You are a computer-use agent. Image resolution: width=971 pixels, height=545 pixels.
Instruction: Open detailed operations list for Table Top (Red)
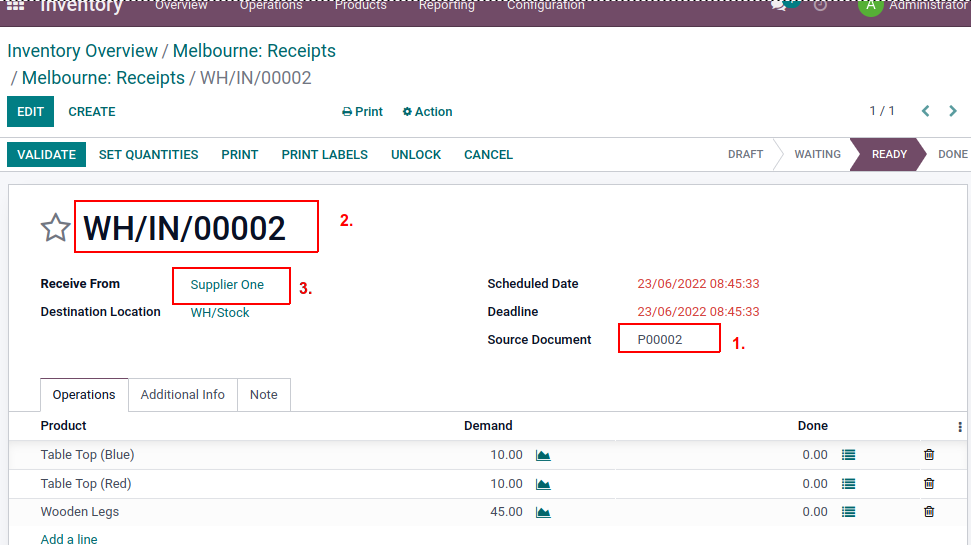click(x=848, y=484)
